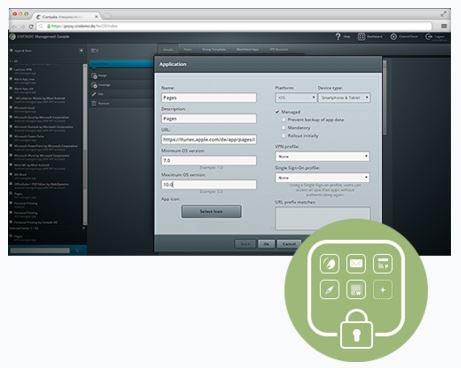Reload the page with the browser refresh icon
The height and width of the screenshot is (368, 461).
click(31, 26)
